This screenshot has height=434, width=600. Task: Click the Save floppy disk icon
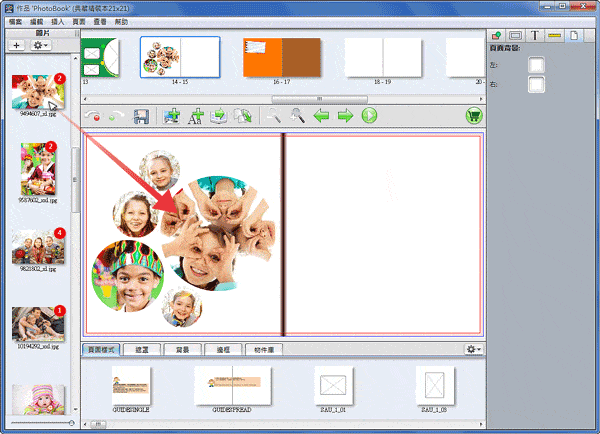(x=141, y=117)
